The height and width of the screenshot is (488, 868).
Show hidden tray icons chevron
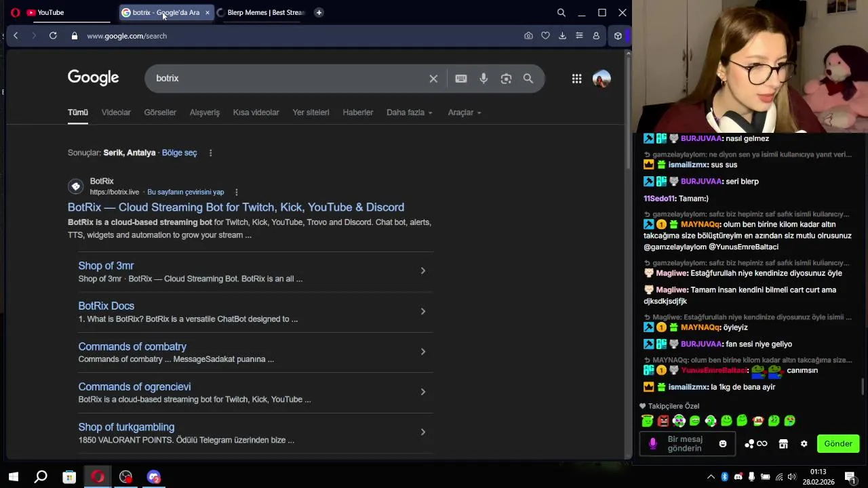point(711,477)
